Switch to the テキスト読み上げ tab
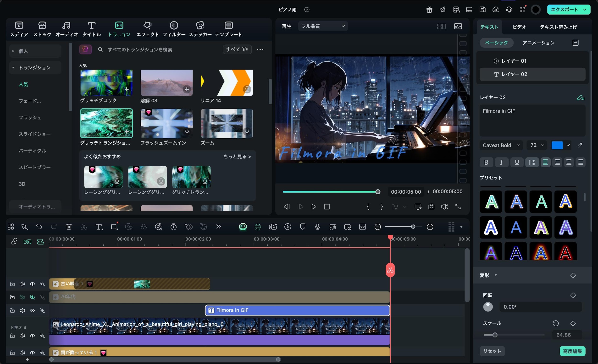Image resolution: width=598 pixels, height=364 pixels. coord(559,27)
